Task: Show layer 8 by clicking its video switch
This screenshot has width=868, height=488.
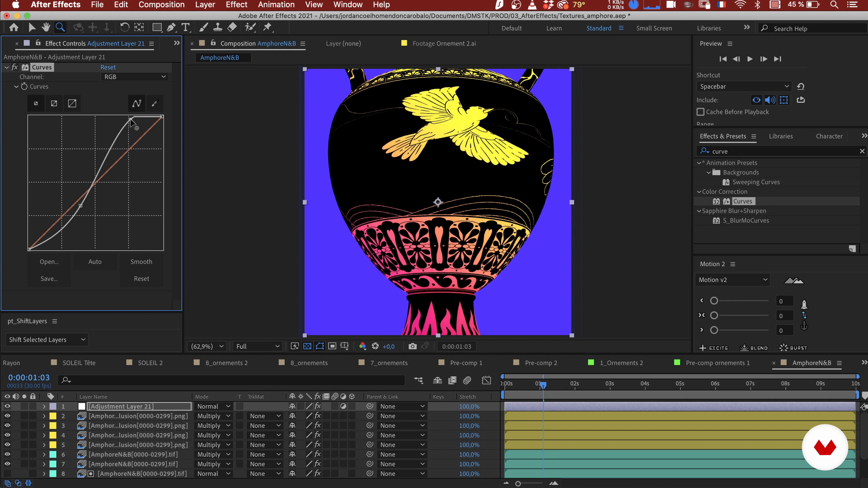Action: point(7,474)
